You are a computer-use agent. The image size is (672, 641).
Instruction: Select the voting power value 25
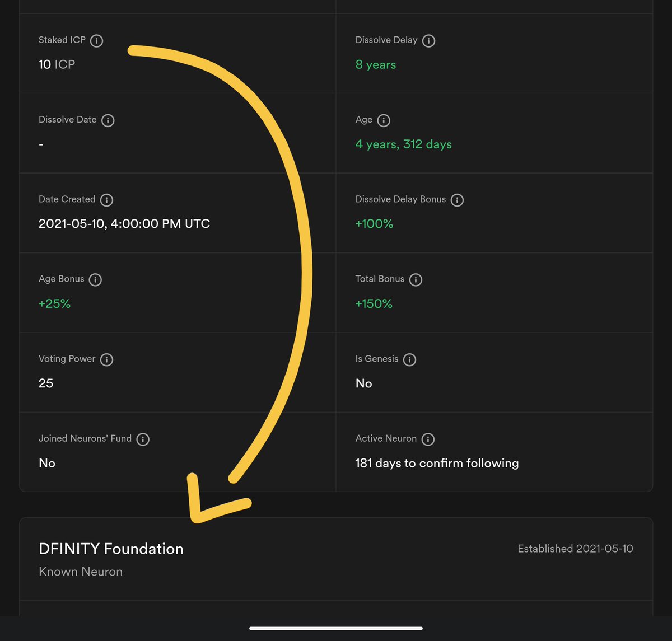tap(46, 383)
